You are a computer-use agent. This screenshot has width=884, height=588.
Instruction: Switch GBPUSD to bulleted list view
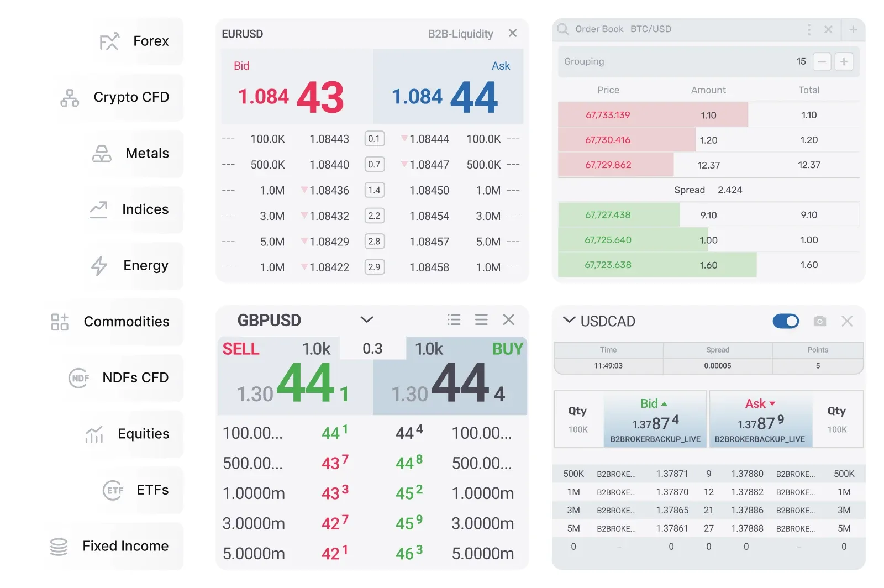(454, 319)
